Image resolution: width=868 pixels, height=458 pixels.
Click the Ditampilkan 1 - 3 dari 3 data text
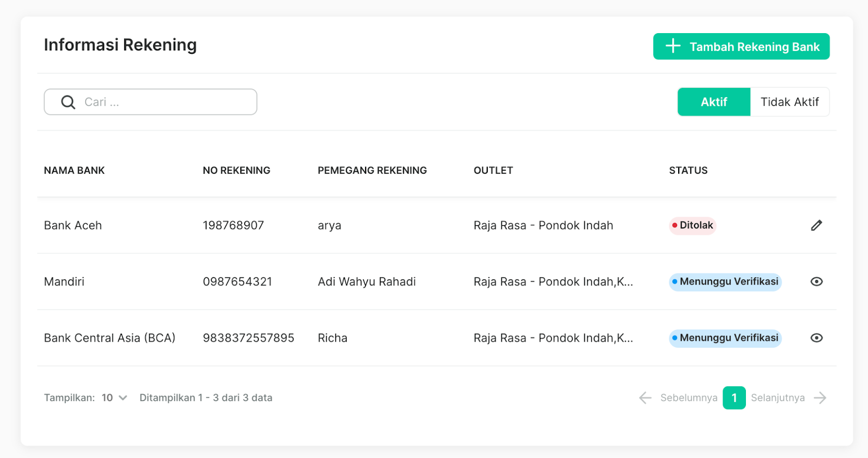206,398
